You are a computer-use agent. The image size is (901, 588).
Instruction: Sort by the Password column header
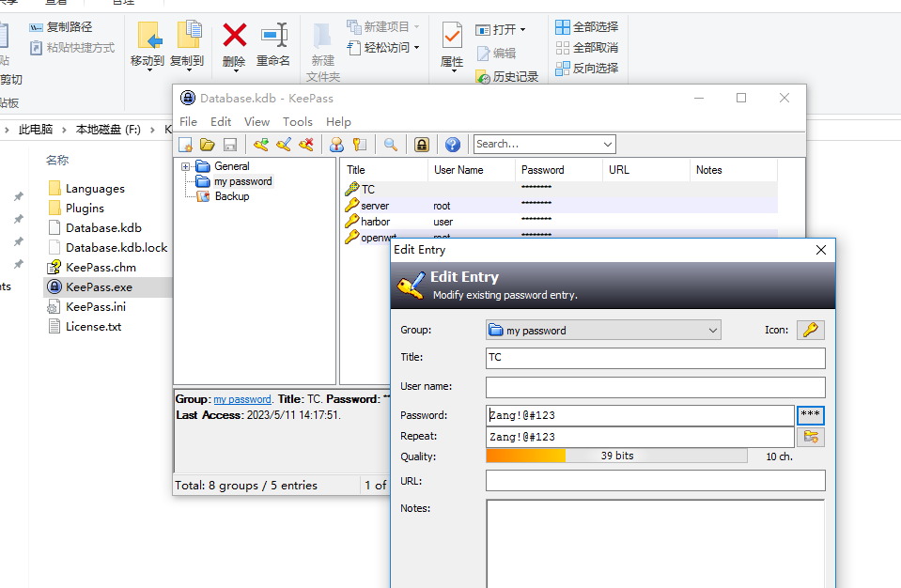coord(559,170)
